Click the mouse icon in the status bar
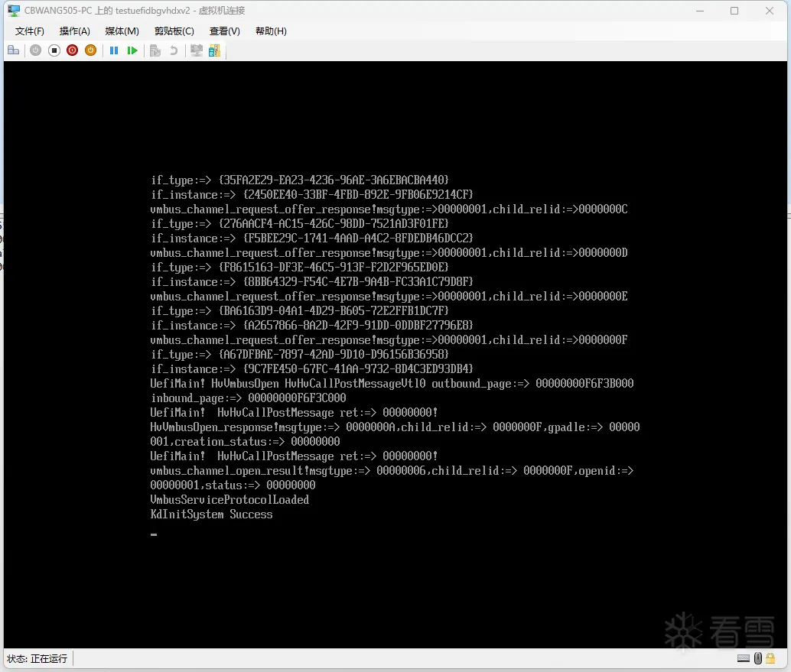This screenshot has height=672, width=791. click(757, 658)
